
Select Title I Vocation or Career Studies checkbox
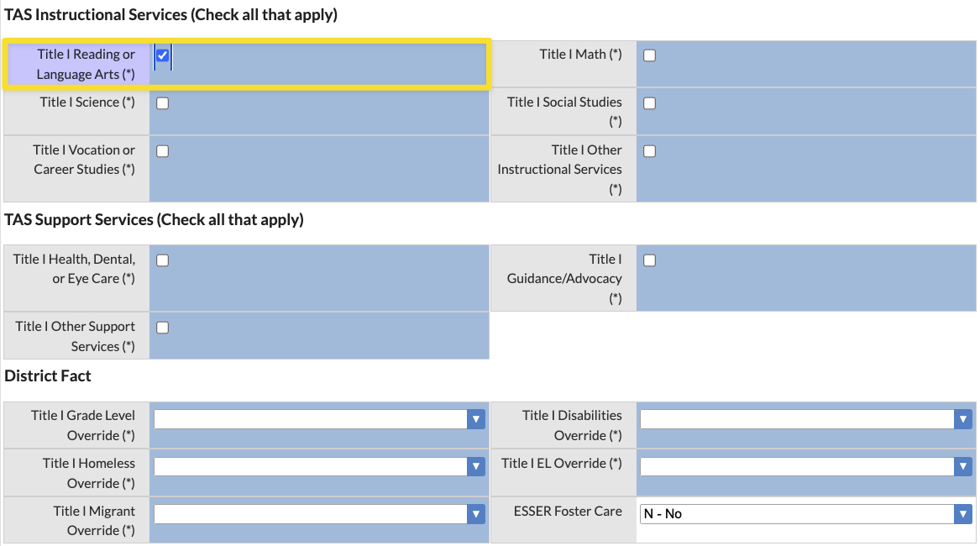pyautogui.click(x=163, y=151)
